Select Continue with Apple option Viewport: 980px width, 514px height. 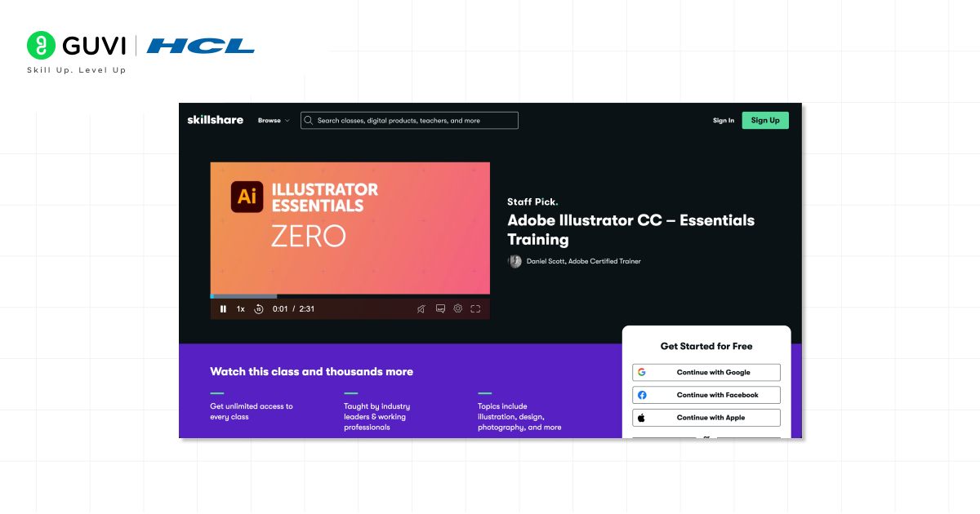706,418
